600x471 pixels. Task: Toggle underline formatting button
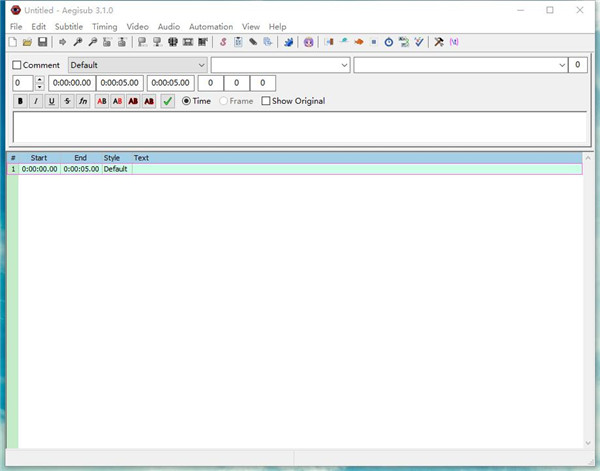[51, 101]
